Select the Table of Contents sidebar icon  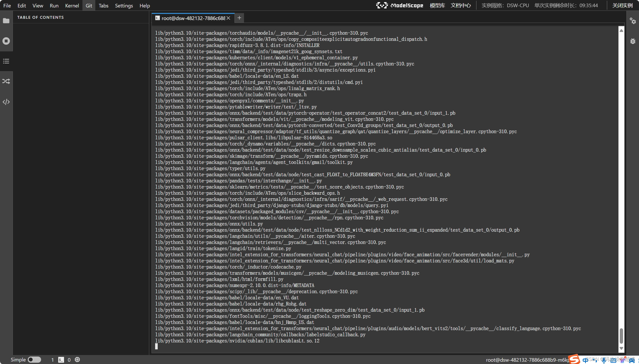(x=6, y=61)
